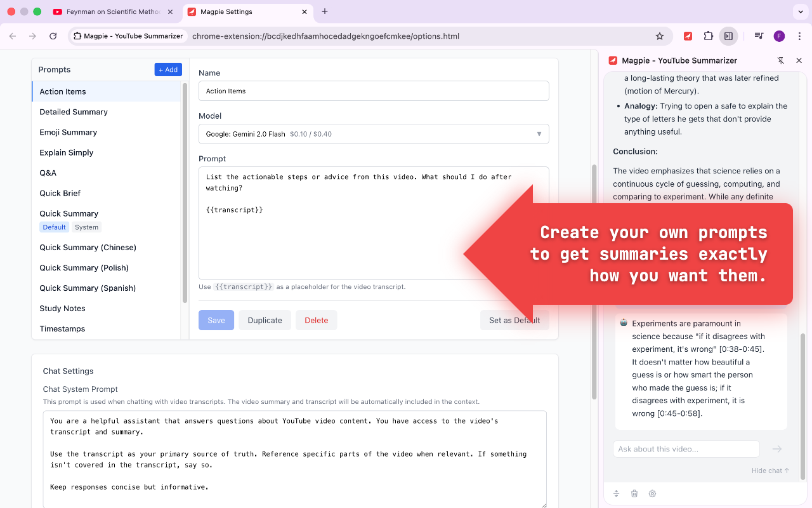The image size is (812, 508).
Task: Open the Chrome extensions puzzle icon
Action: (x=708, y=36)
